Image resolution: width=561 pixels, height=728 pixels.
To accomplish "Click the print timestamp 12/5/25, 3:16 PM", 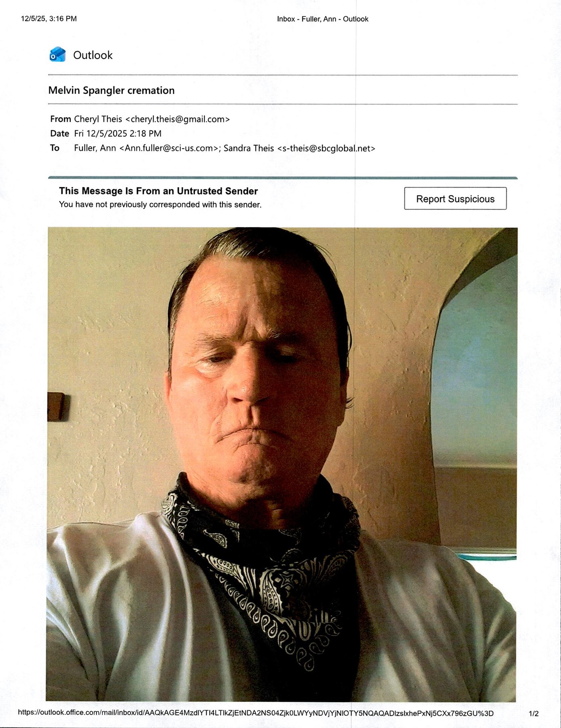I will pos(49,19).
